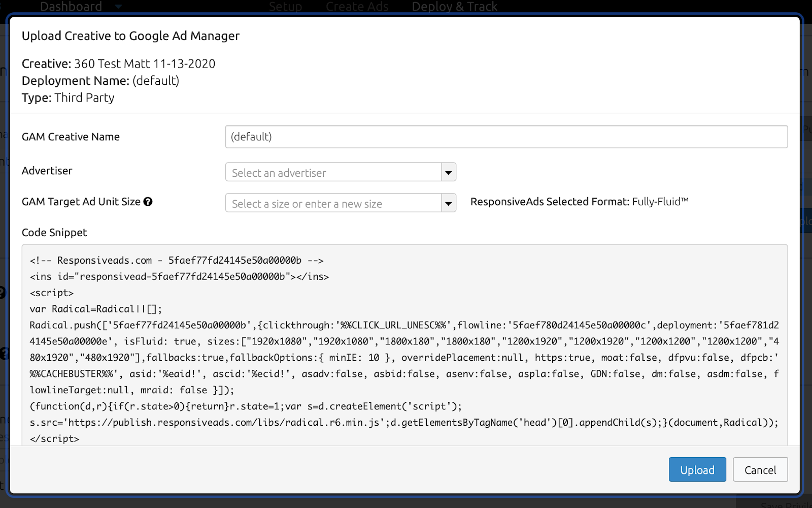Open the Deploy & Track tab
Image resolution: width=812 pixels, height=508 pixels.
[x=454, y=7]
